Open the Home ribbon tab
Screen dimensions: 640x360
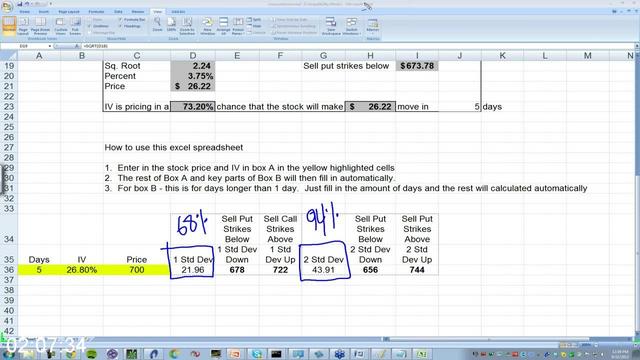click(x=24, y=12)
